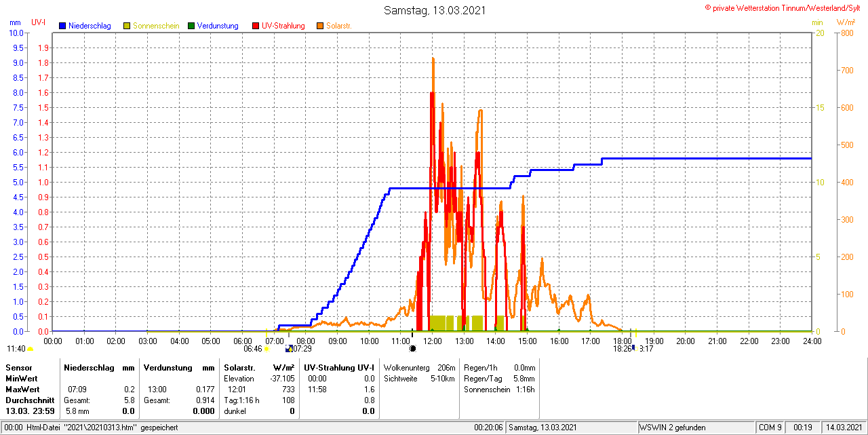Image resolution: width=868 pixels, height=435 pixels.
Task: Click the Sensor header in the statistics table
Action: click(18, 367)
